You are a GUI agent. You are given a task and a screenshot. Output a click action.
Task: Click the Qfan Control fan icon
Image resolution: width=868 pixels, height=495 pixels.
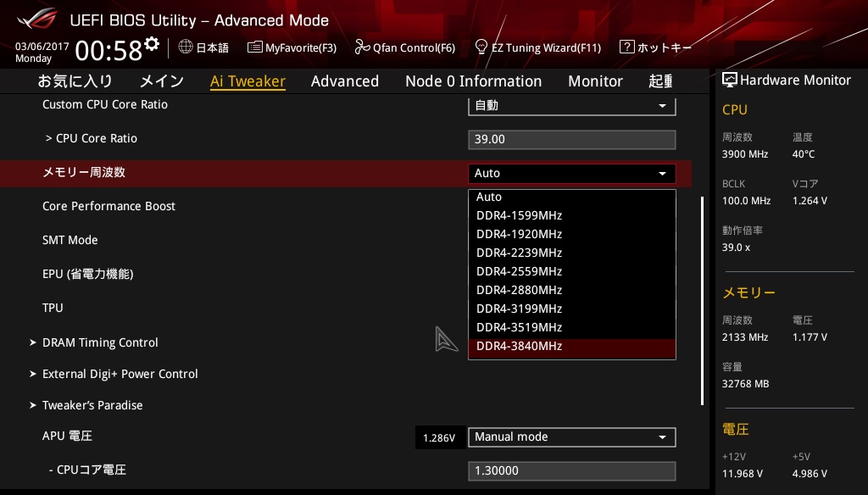pyautogui.click(x=362, y=47)
